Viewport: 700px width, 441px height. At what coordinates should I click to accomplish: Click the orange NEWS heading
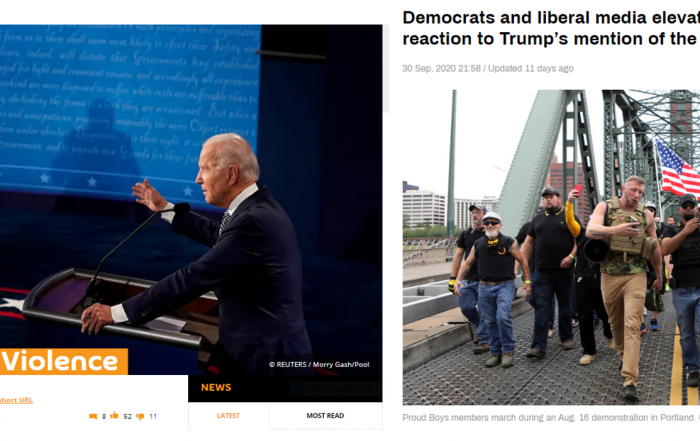click(x=216, y=387)
